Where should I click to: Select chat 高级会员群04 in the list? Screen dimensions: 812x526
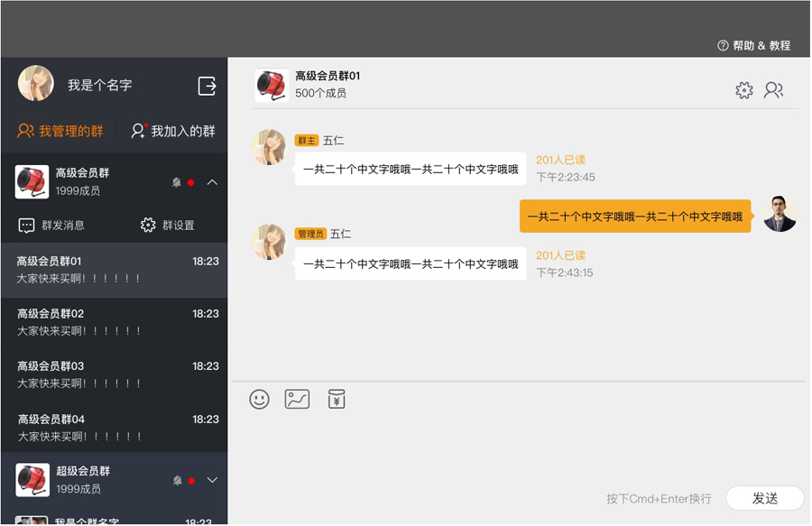[114, 428]
